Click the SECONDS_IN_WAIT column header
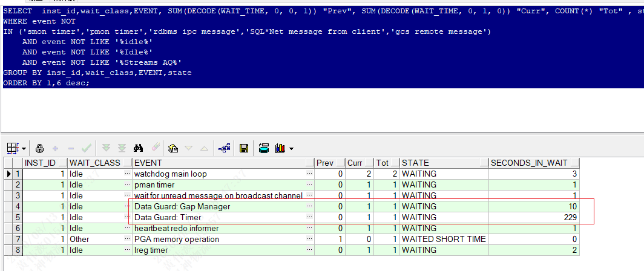 coord(533,163)
